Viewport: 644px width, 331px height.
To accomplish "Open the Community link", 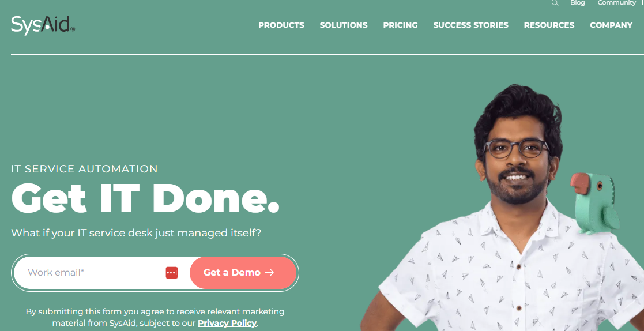I will [616, 3].
